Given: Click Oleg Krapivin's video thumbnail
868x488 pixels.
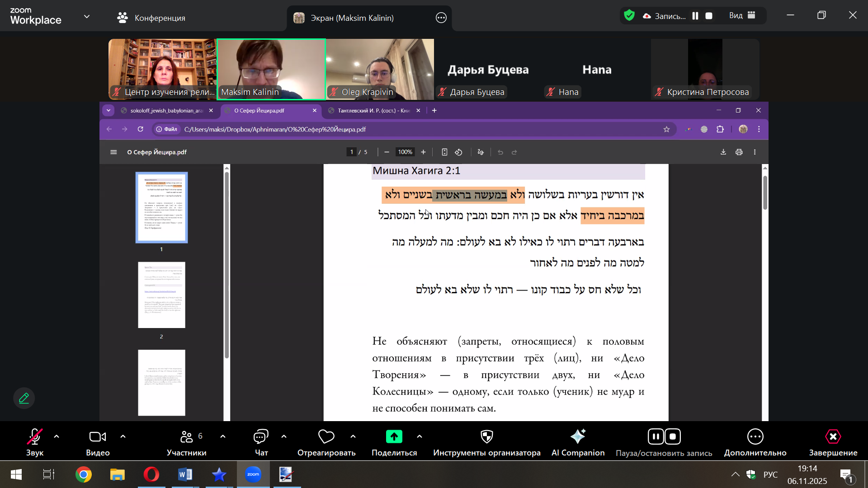Looking at the screenshot, I should (380, 68).
